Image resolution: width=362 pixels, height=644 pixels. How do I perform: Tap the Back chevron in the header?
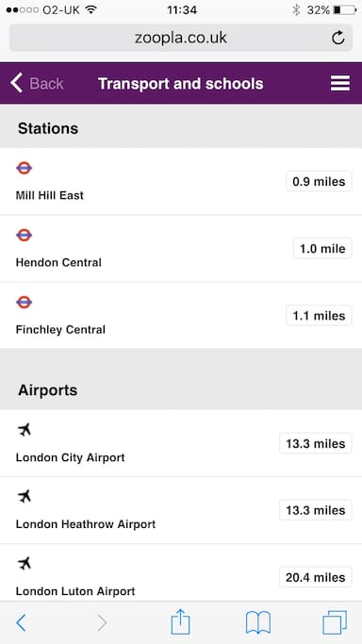16,83
